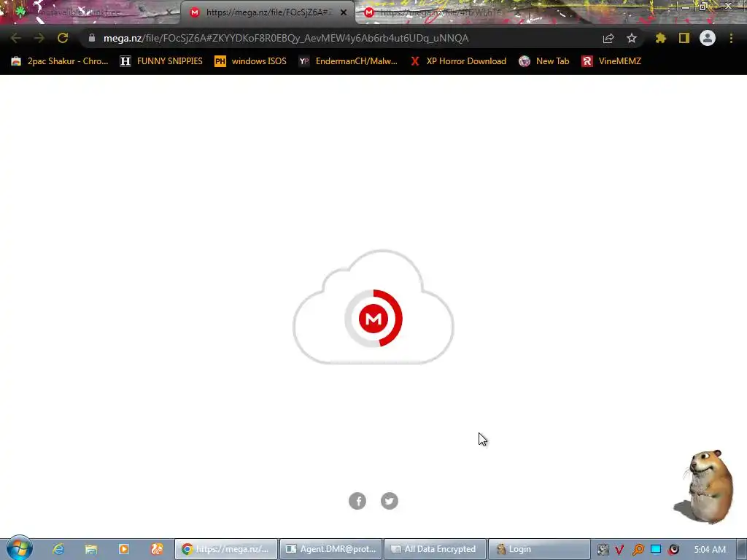The image size is (747, 560).
Task: Open the FUNNY SNIPPIES bookmark
Action: tap(161, 61)
